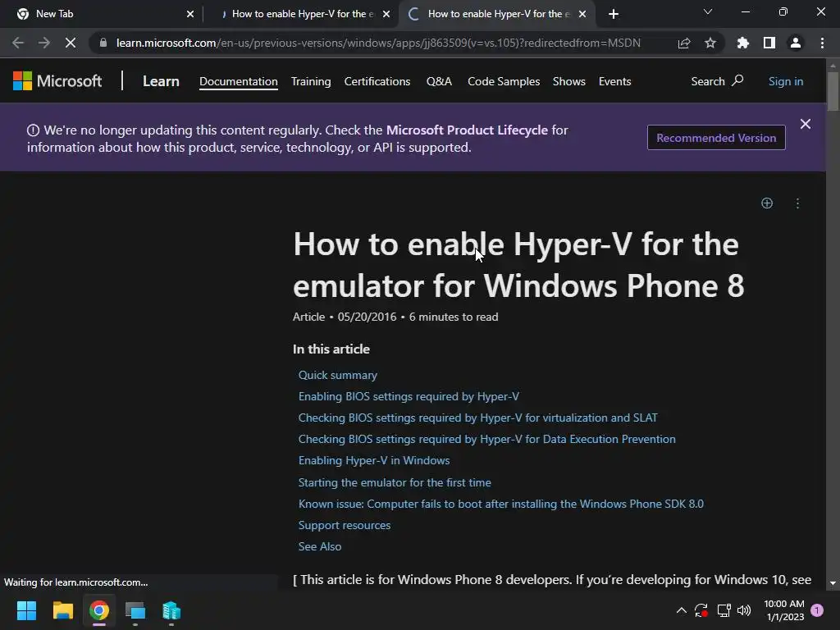
Task: Open File Explorer from taskbar
Action: [62, 610]
